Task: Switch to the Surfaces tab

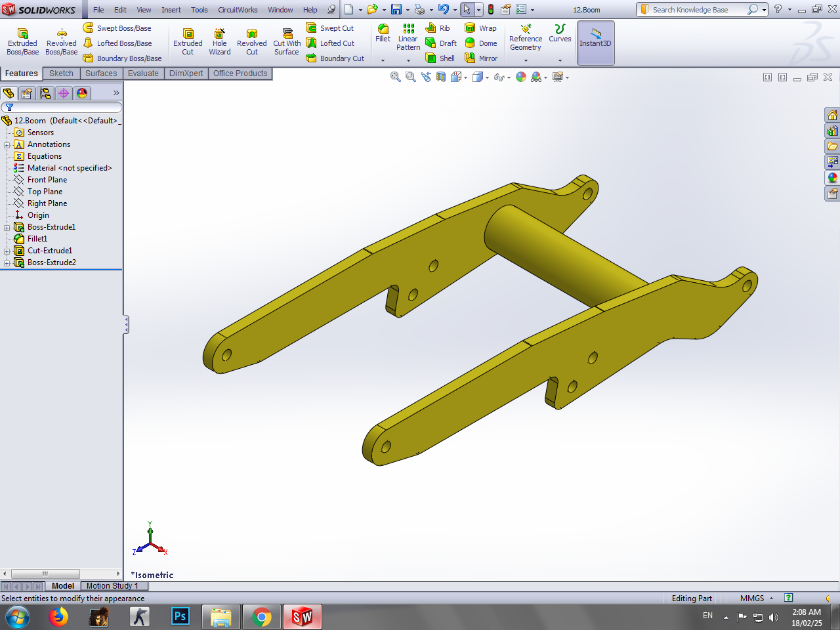Action: pyautogui.click(x=101, y=73)
